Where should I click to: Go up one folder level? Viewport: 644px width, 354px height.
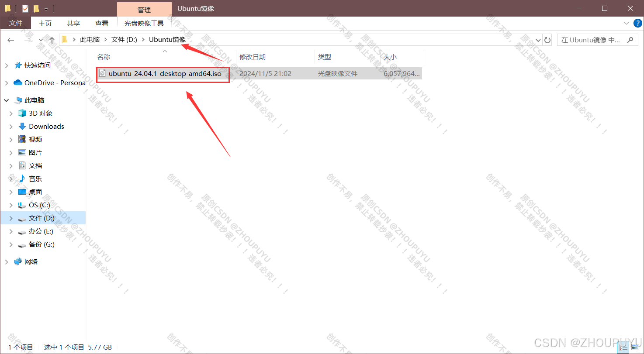pos(52,40)
